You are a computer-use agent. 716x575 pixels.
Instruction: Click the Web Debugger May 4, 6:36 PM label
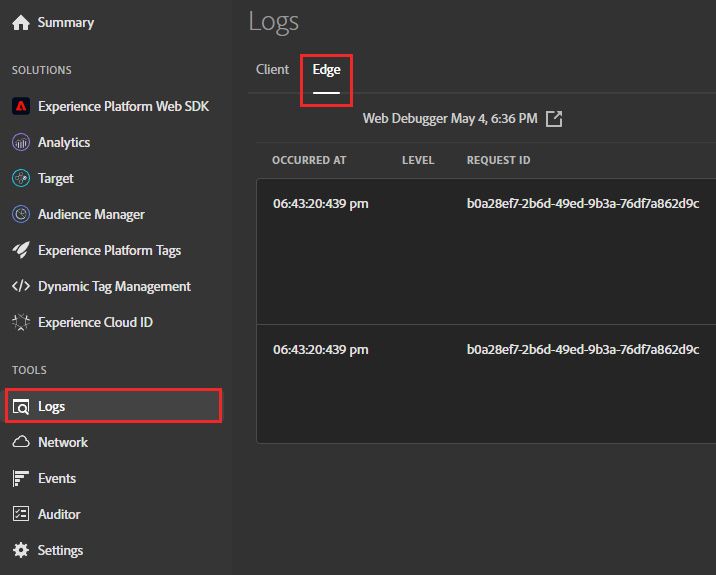pyautogui.click(x=450, y=119)
